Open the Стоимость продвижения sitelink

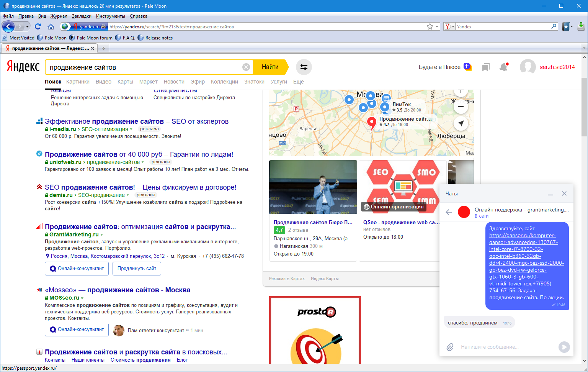pyautogui.click(x=140, y=360)
